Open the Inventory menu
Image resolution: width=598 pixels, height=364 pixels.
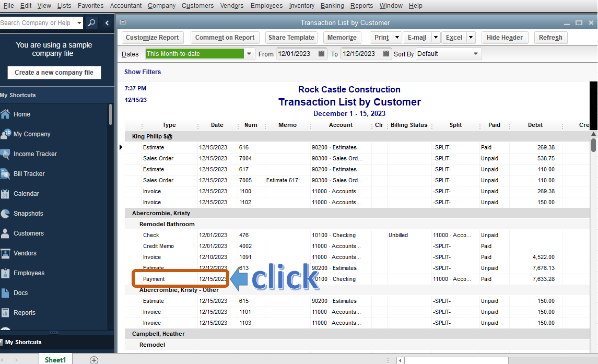[x=302, y=6]
